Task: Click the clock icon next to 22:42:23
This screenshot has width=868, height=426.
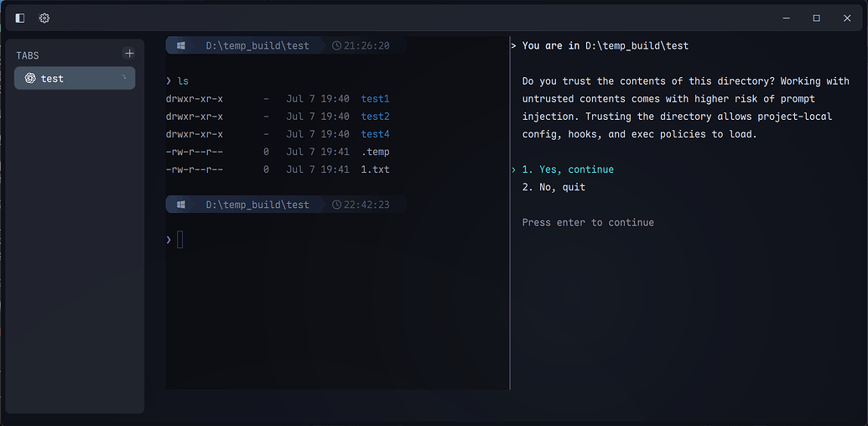Action: pos(336,205)
